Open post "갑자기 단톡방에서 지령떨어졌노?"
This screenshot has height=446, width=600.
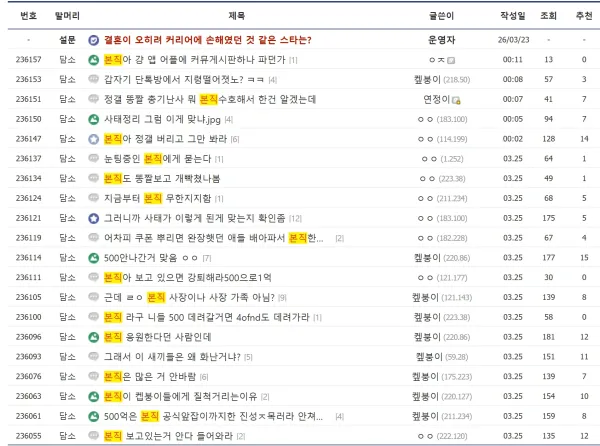tap(184, 80)
